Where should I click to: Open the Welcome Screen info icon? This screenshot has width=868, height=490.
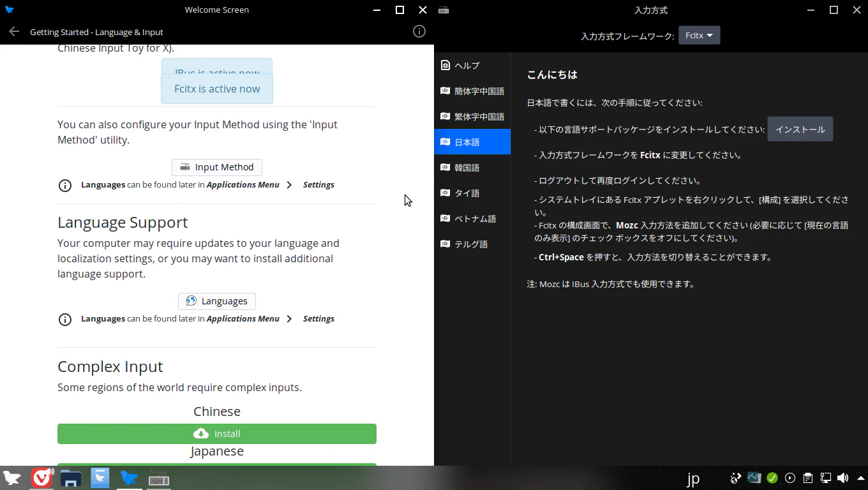[x=419, y=31]
